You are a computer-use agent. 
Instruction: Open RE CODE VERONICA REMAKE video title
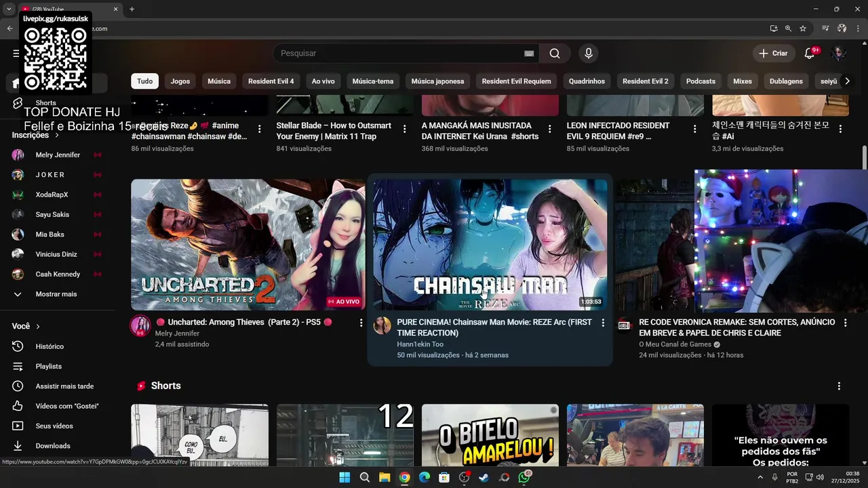737,327
